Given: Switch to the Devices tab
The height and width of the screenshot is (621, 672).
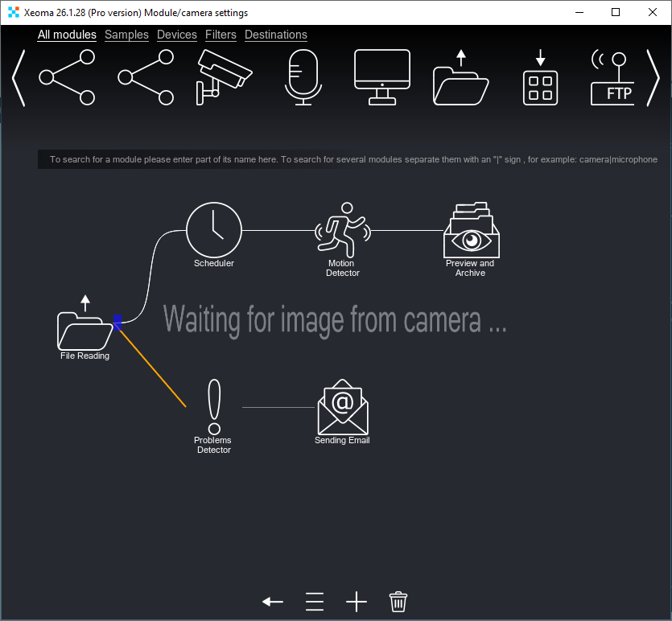Looking at the screenshot, I should point(176,35).
